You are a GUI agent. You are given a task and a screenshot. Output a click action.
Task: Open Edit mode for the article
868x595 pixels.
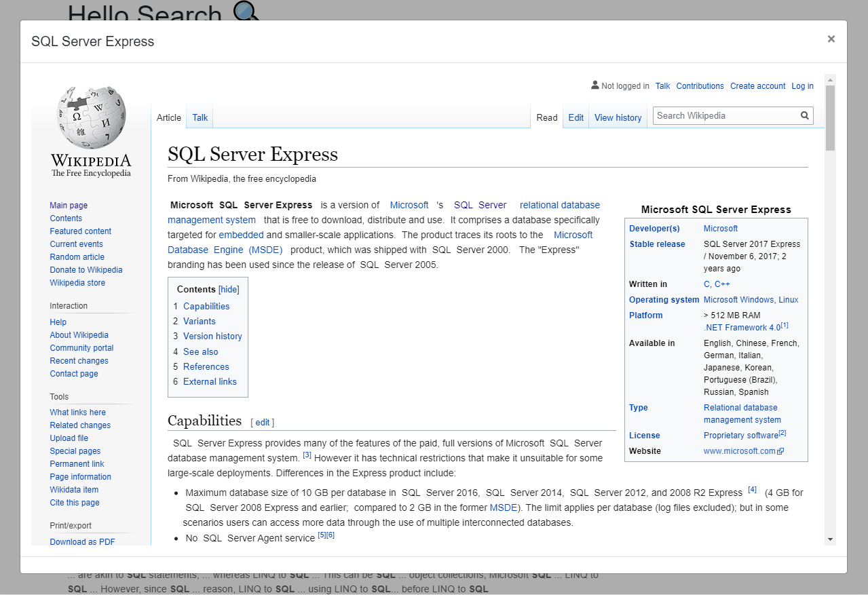[x=575, y=117]
